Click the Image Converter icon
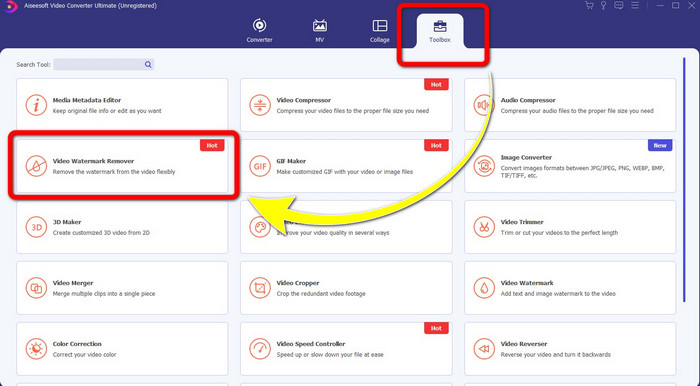The image size is (700, 386). click(484, 166)
